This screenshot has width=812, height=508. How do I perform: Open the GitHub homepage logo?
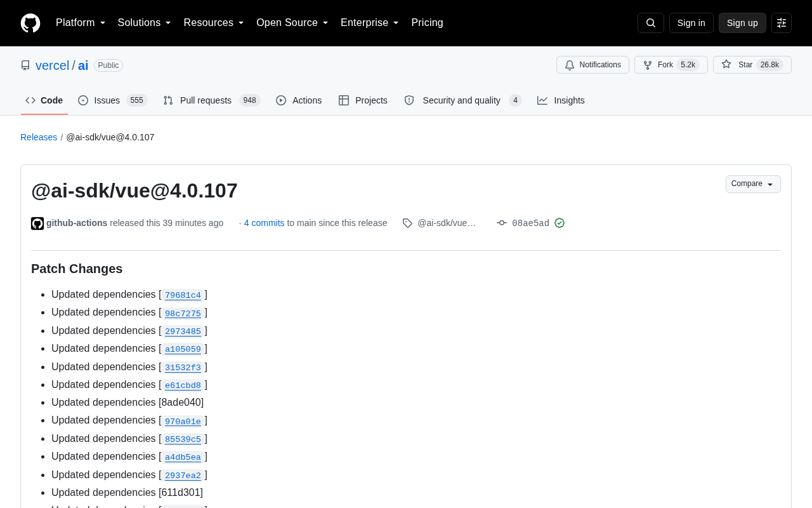coord(30,23)
